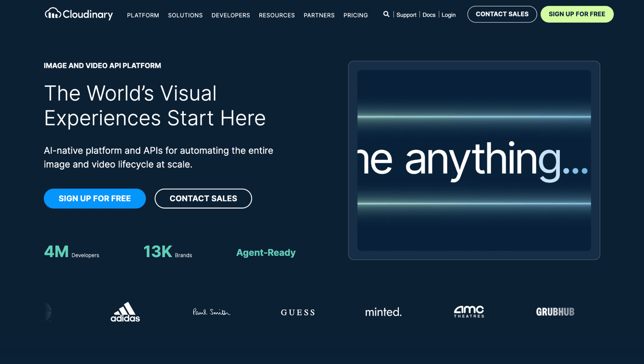This screenshot has height=364, width=644.
Task: Open the Docs link
Action: click(x=429, y=15)
